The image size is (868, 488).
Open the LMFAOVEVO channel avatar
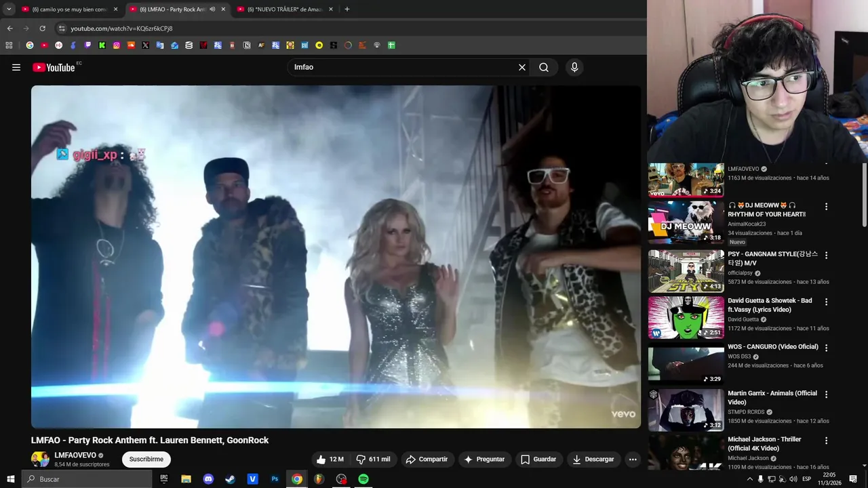point(40,459)
